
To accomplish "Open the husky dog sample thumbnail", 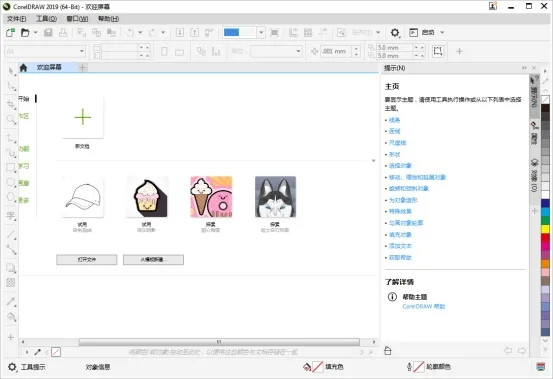I will pyautogui.click(x=275, y=197).
